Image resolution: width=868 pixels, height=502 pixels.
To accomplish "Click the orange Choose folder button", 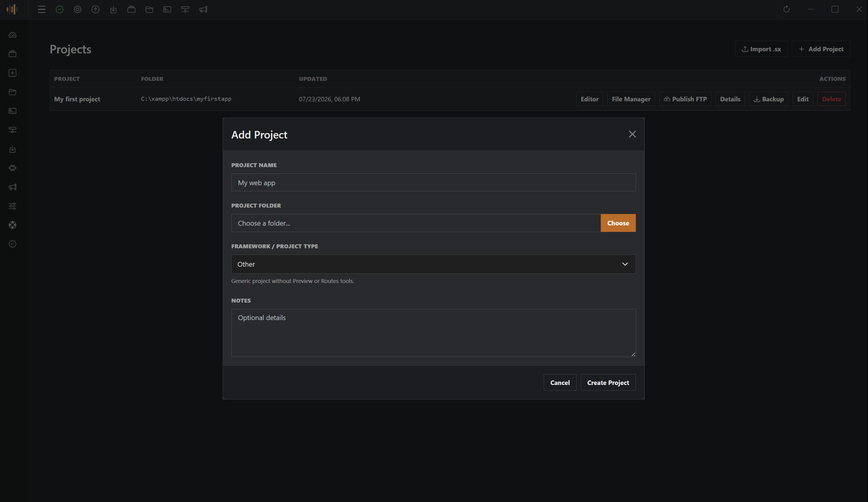I will 618,223.
